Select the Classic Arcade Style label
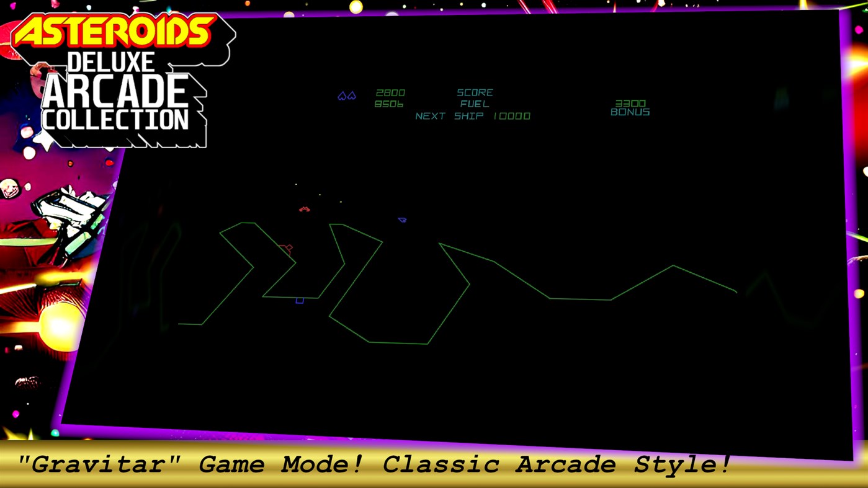This screenshot has height=488, width=868. click(555, 464)
